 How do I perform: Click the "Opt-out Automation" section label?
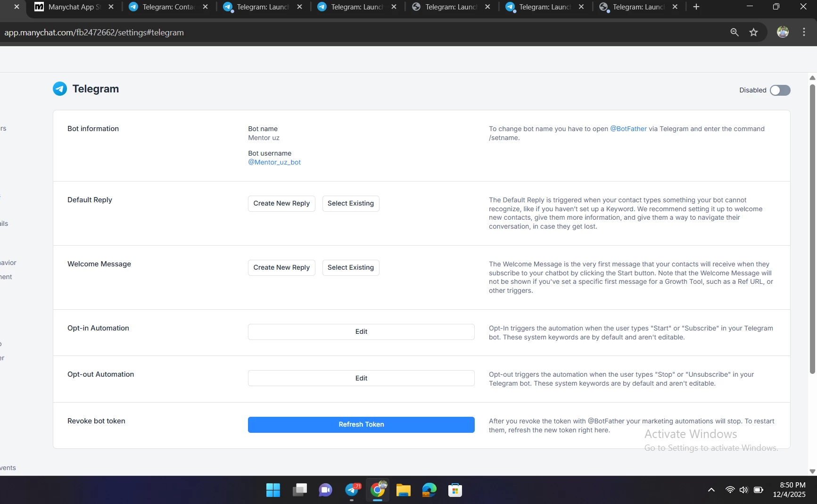click(x=100, y=374)
